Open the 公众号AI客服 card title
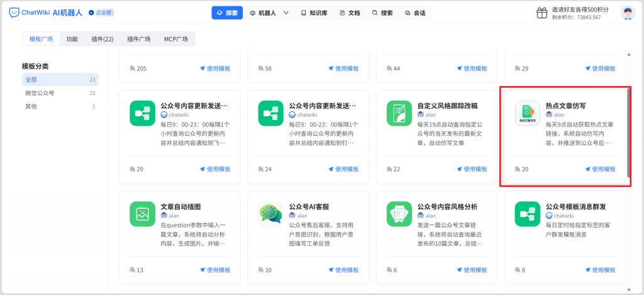 click(x=309, y=207)
